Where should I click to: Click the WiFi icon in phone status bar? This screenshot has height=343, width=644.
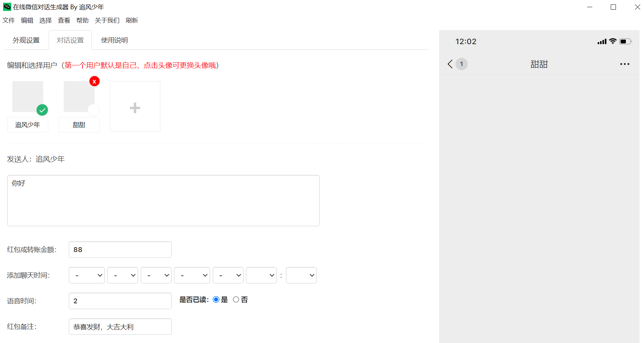coord(613,41)
